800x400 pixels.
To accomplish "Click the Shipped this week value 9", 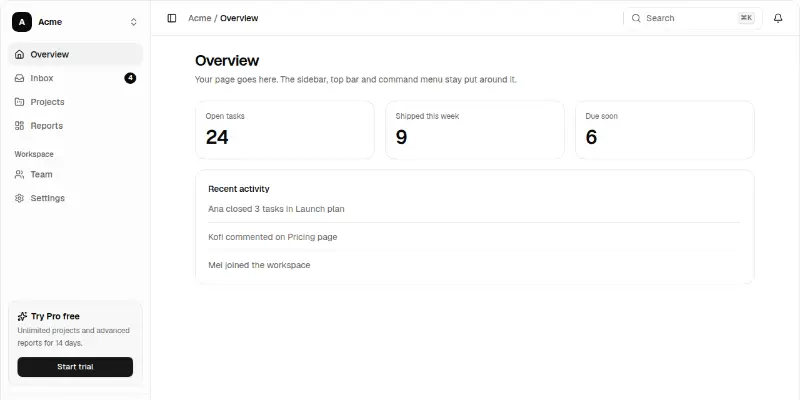I will pos(402,137).
